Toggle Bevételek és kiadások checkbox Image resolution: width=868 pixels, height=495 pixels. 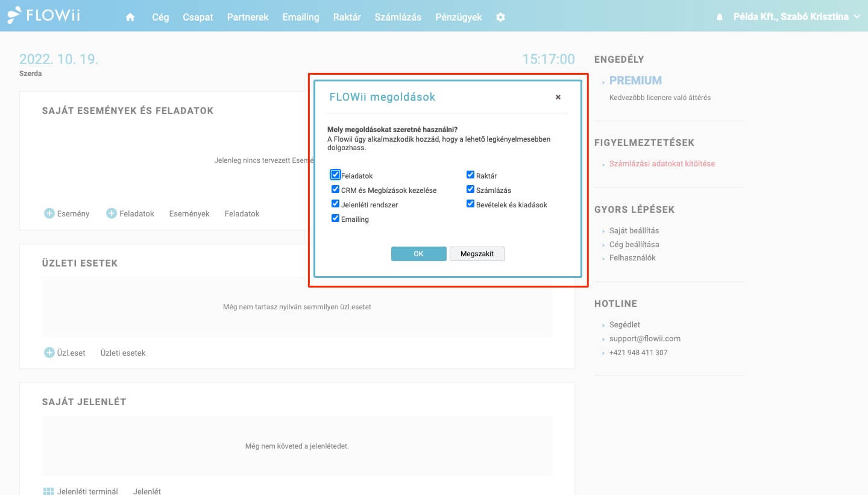click(x=471, y=204)
